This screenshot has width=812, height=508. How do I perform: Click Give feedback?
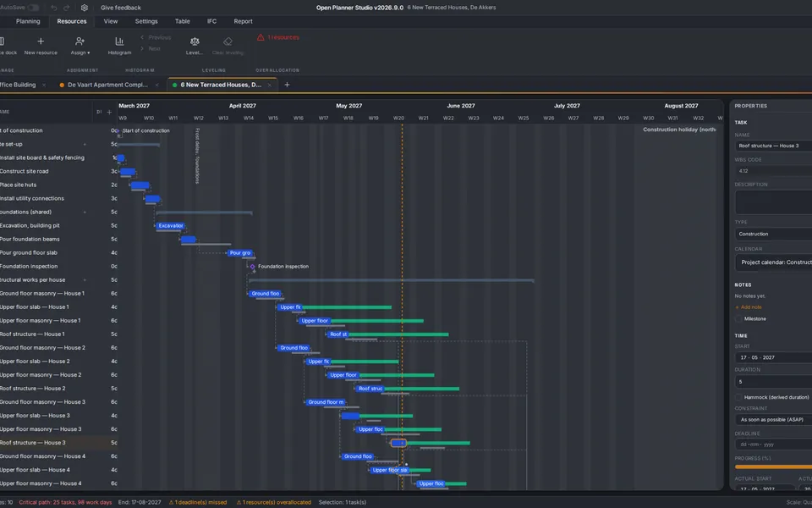(x=121, y=8)
